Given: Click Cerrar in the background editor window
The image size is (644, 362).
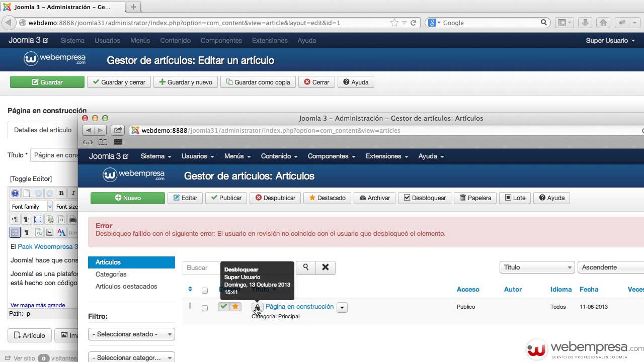Looking at the screenshot, I should click(316, 82).
